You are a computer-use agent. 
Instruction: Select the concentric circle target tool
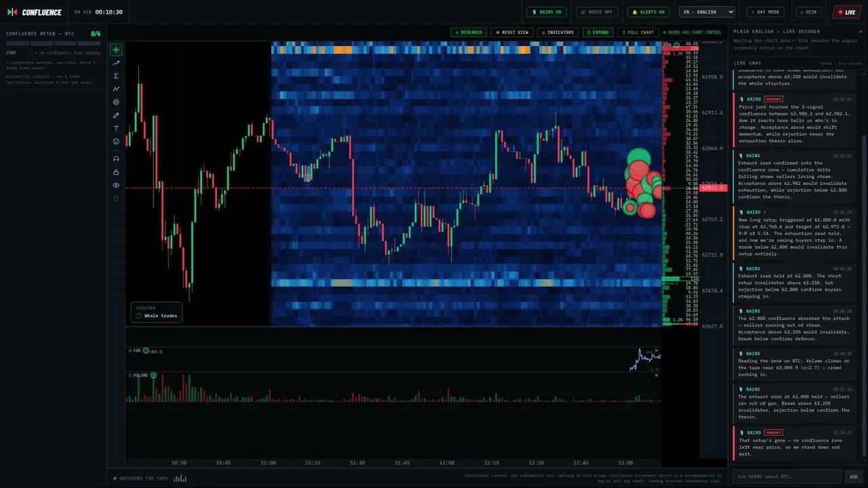(116, 102)
